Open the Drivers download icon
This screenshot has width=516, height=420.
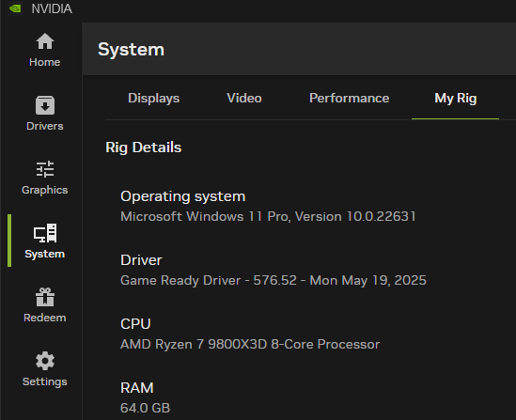tap(45, 105)
